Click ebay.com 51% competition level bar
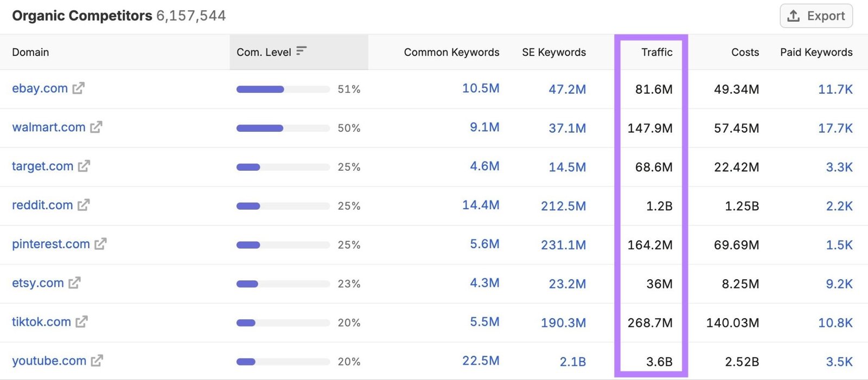Screen dimensions: 868x380 tap(283, 89)
